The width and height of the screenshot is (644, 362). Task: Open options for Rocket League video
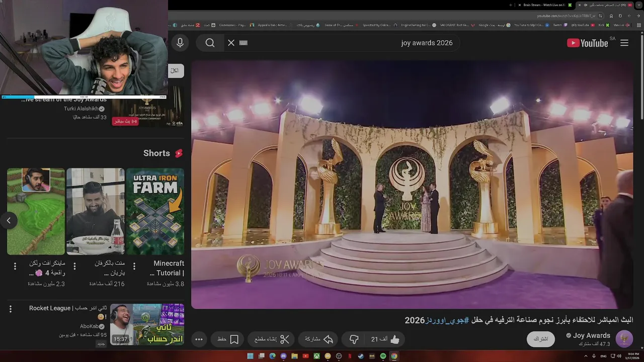click(x=11, y=309)
